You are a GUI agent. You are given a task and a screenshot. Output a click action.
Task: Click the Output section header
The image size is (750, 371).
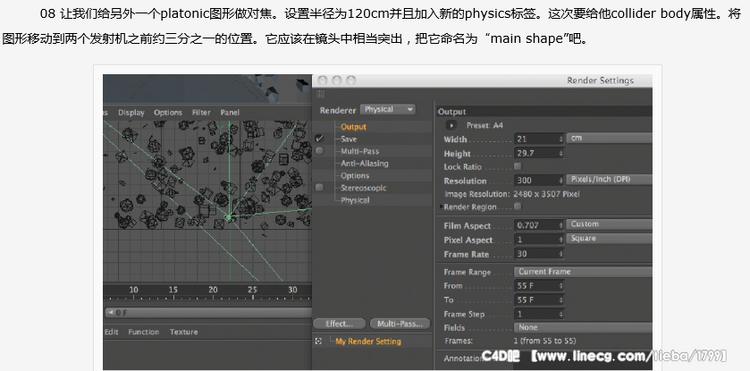tap(544, 111)
